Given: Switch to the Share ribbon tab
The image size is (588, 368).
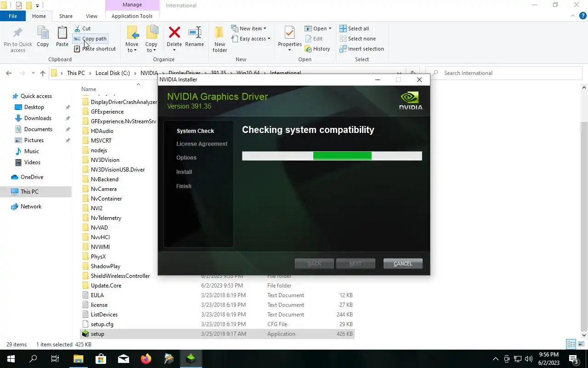Looking at the screenshot, I should [66, 16].
